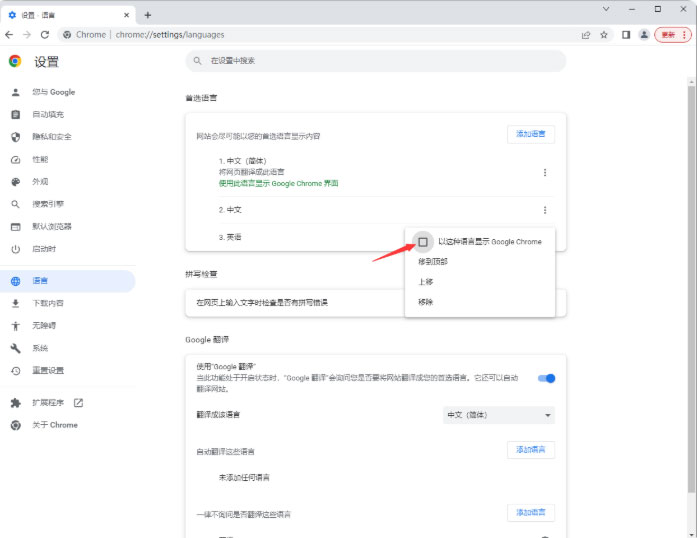Click the Chrome logo next to 设置
The height and width of the screenshot is (538, 697).
pos(15,61)
